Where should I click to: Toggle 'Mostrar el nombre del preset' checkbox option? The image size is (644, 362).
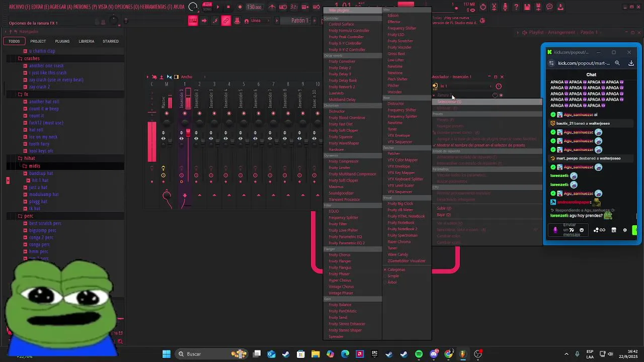[x=480, y=145]
